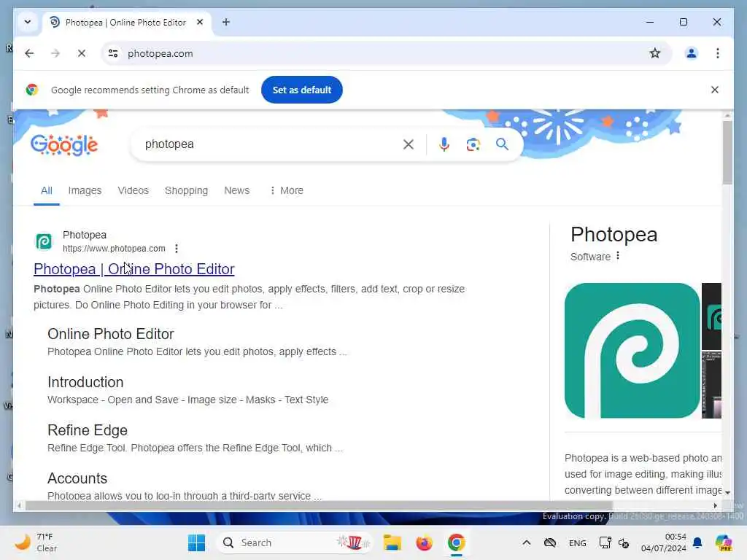The height and width of the screenshot is (560, 747).
Task: Open site information icon in address bar
Action: pos(113,53)
